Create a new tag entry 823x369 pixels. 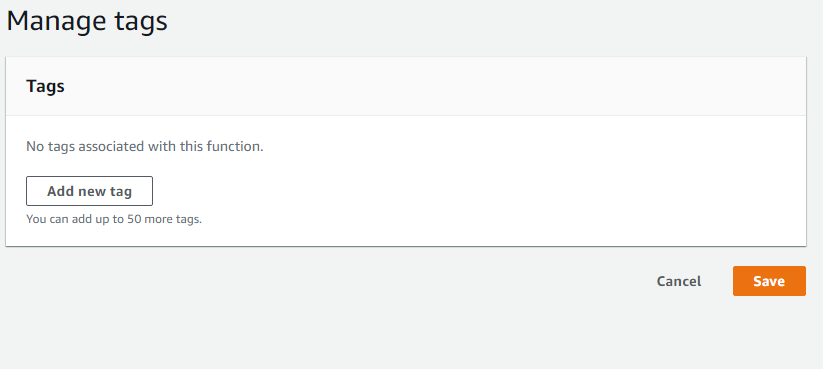[89, 191]
